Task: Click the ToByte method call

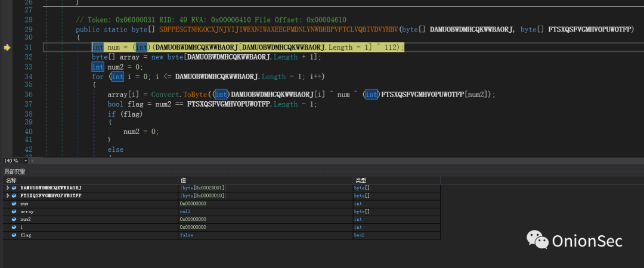Action: (196, 95)
